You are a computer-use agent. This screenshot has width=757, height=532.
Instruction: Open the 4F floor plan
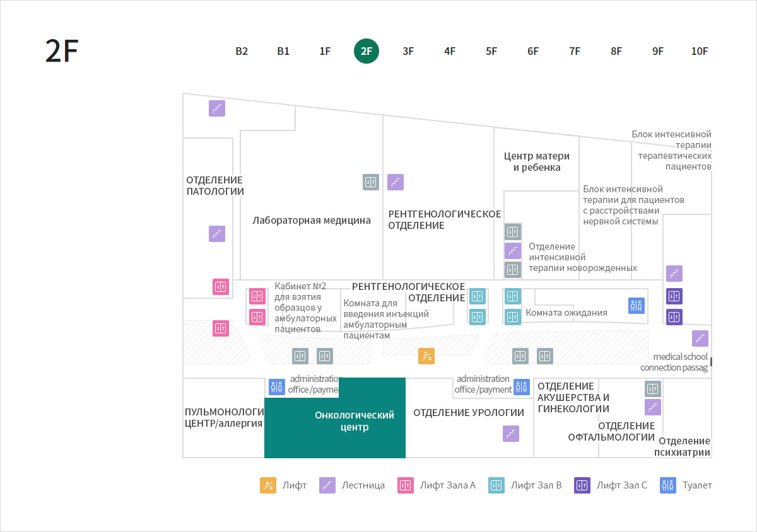tap(450, 51)
